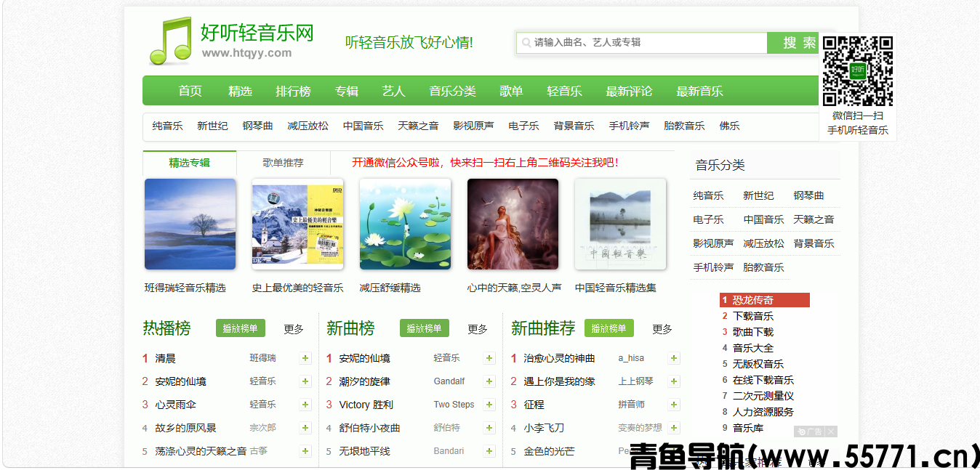Open 最新评论 in the navigation bar
980x470 pixels.
pyautogui.click(x=629, y=91)
